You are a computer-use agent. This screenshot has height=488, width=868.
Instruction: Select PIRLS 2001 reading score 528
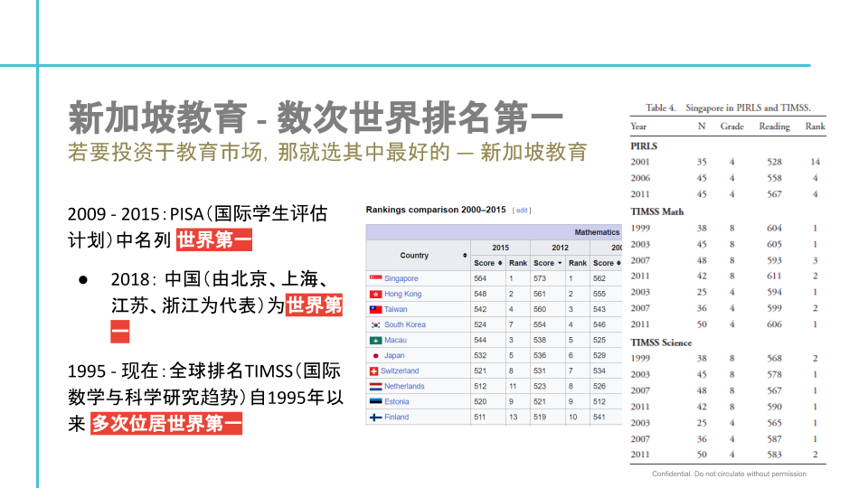[x=775, y=162]
